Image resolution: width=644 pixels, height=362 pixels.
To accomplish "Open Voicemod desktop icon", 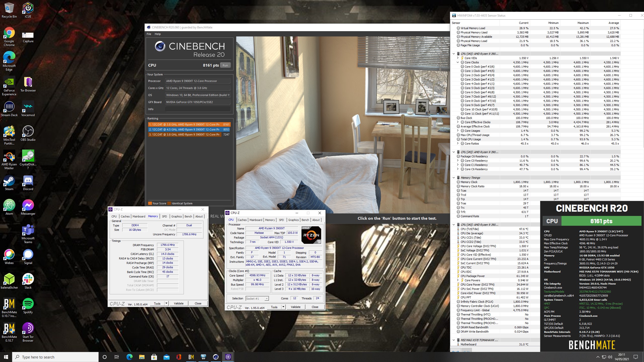I will [x=28, y=109].
